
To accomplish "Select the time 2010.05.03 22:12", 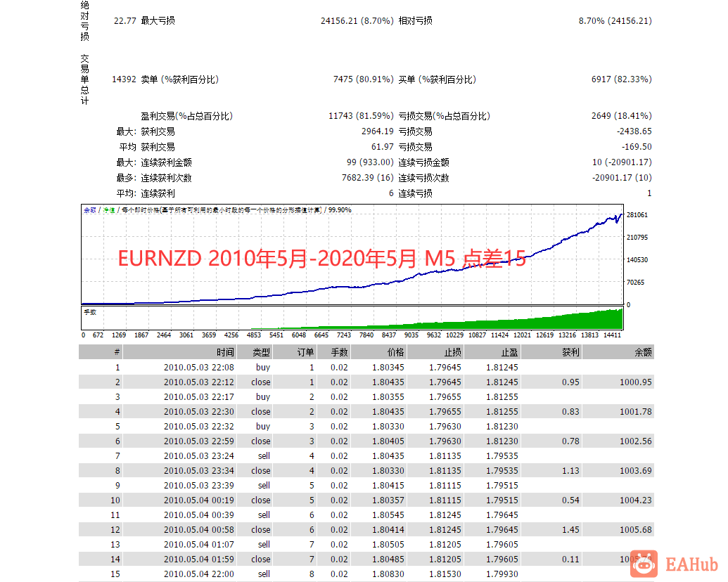I will pyautogui.click(x=199, y=382).
